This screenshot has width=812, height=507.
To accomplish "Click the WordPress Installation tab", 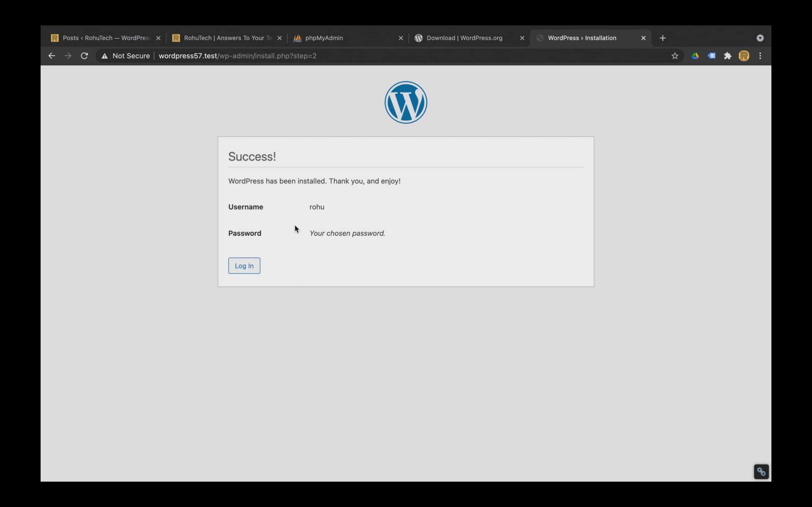I will [x=582, y=37].
